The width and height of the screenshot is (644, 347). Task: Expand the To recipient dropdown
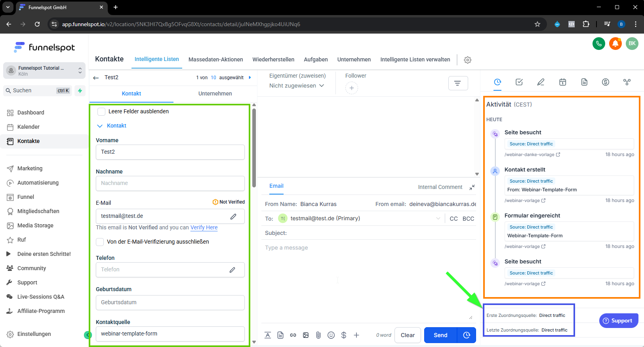(x=438, y=219)
